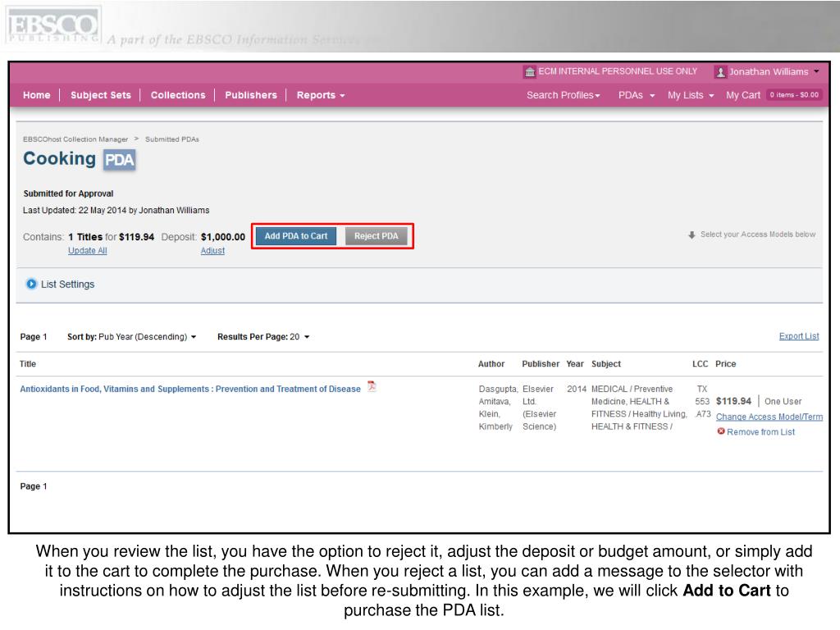Click the EBSCOhost Collection Manager breadcrumb
Viewport: 840px width, 630px height.
[x=75, y=139]
